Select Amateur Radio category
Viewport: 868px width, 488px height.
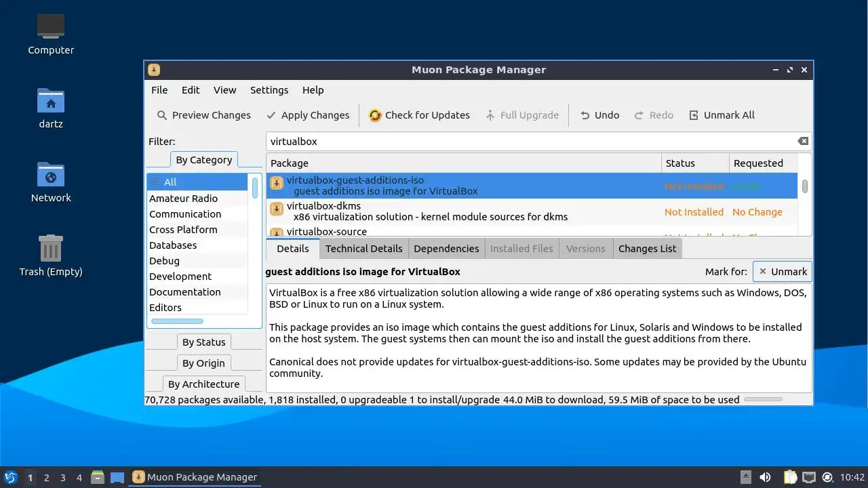click(198, 199)
